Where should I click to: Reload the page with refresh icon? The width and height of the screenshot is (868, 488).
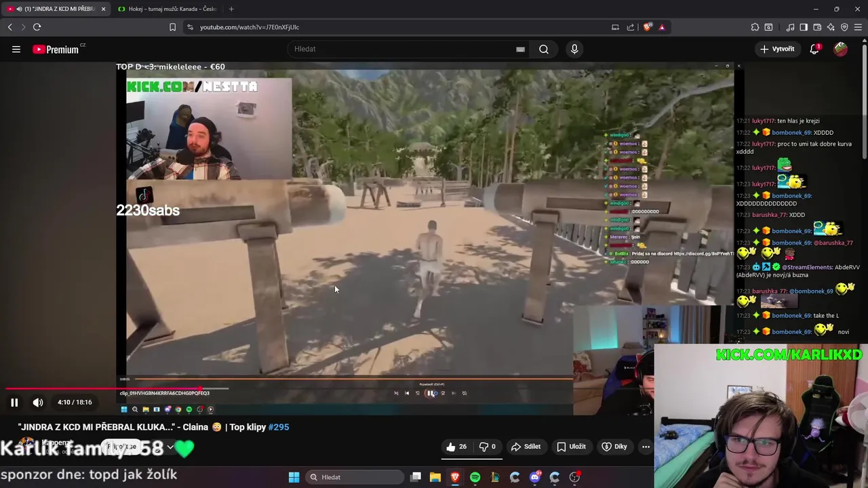click(37, 27)
